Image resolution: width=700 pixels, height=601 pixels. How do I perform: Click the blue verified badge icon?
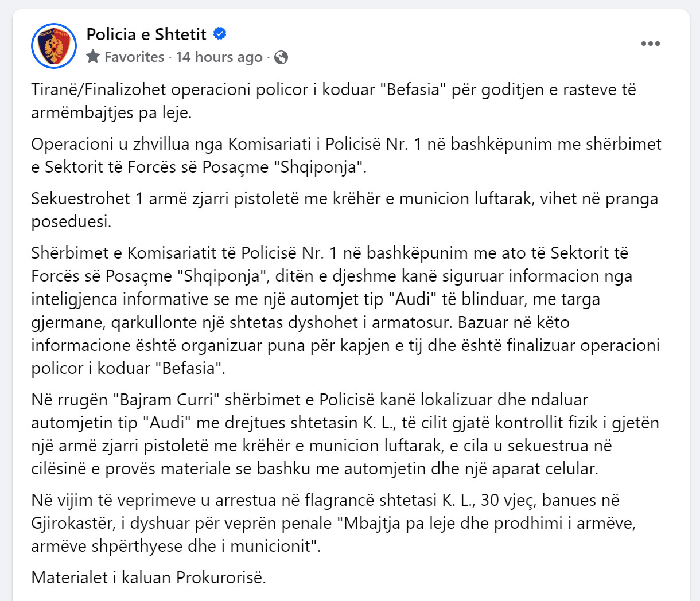pyautogui.click(x=220, y=34)
